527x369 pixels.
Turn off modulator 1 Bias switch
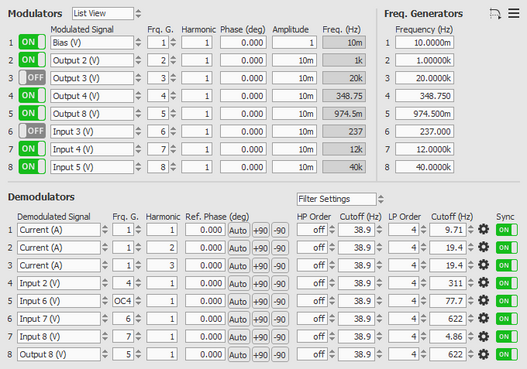pyautogui.click(x=32, y=42)
